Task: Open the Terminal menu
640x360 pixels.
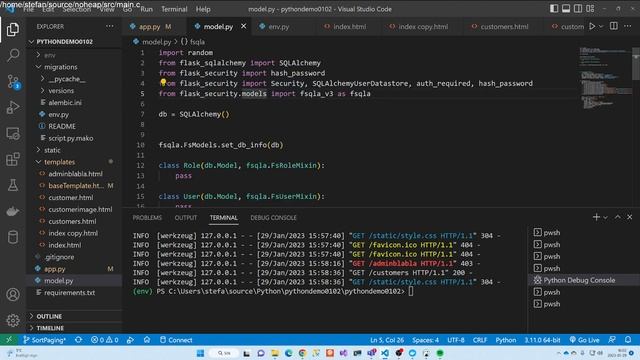Action: click(x=174, y=9)
